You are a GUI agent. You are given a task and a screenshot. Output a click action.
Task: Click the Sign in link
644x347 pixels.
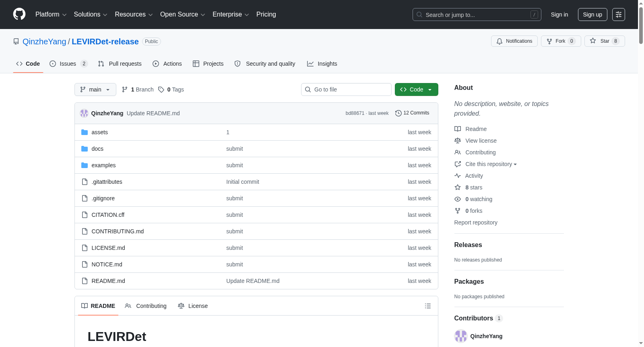559,15
